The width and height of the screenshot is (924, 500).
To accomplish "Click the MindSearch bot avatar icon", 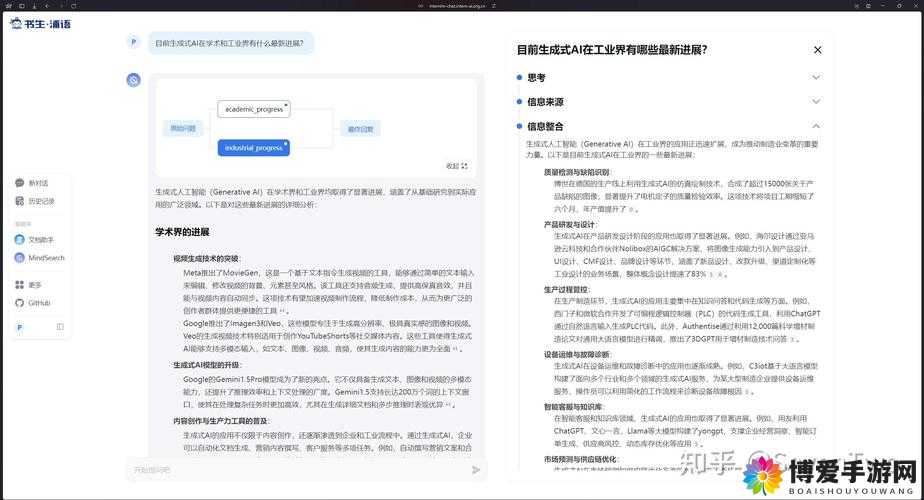I will pyautogui.click(x=134, y=80).
